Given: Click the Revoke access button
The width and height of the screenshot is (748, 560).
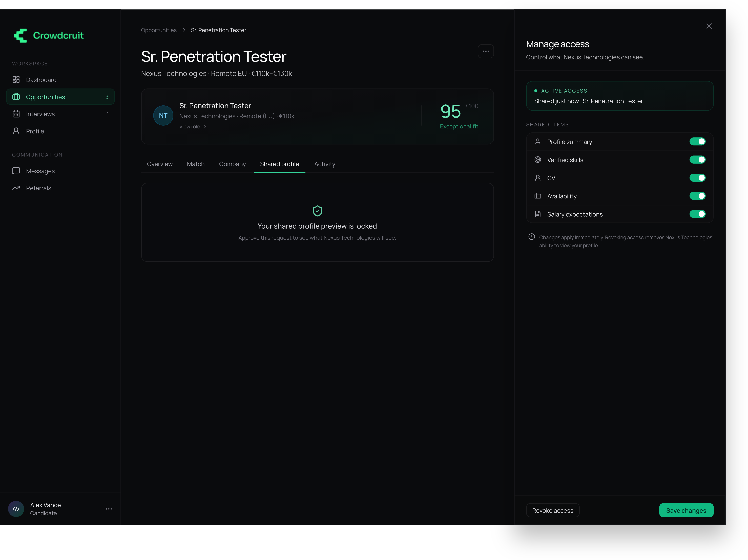Looking at the screenshot, I should [553, 510].
